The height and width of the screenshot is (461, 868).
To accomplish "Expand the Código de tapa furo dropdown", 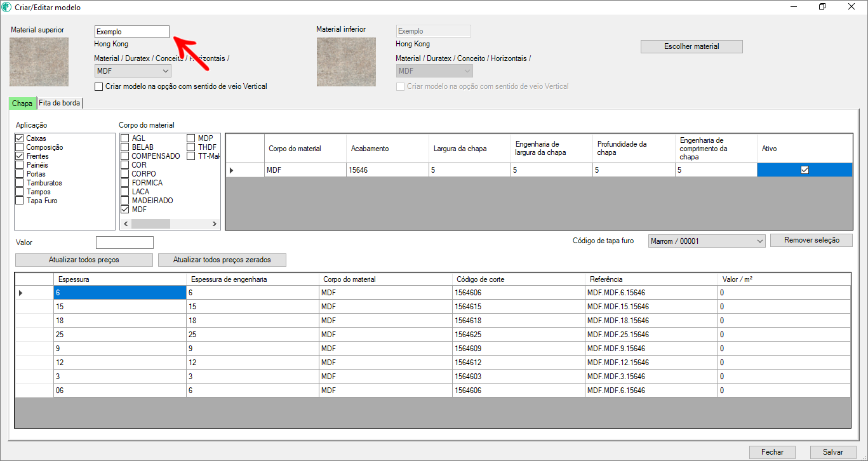I will (760, 241).
